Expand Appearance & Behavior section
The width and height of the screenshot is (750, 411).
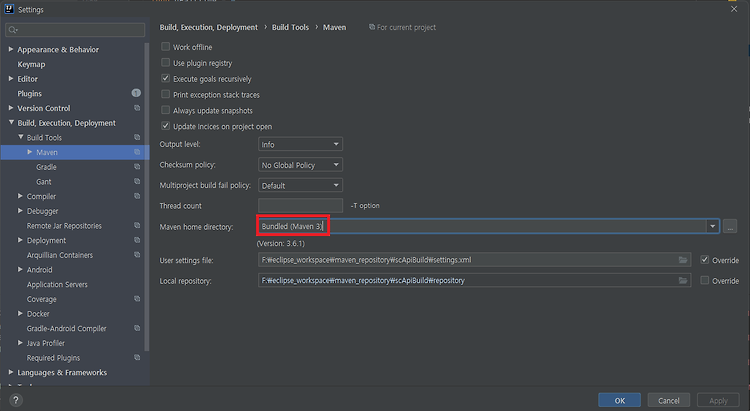point(11,49)
